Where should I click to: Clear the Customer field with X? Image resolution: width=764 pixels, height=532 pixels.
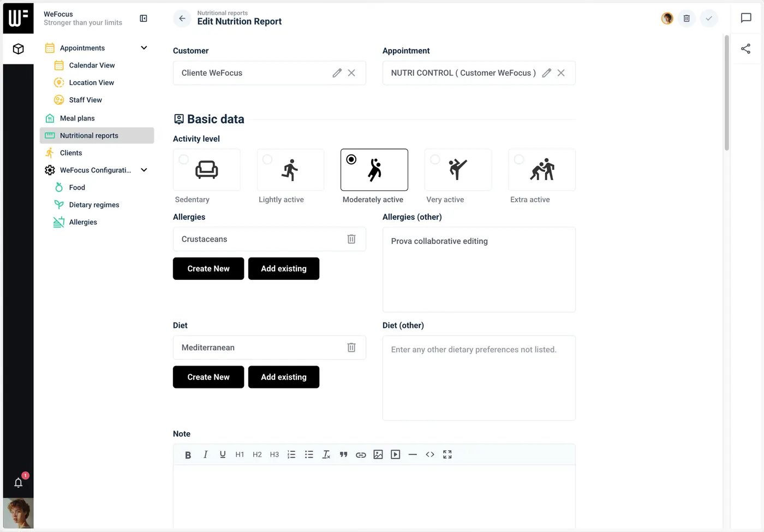pyautogui.click(x=351, y=73)
